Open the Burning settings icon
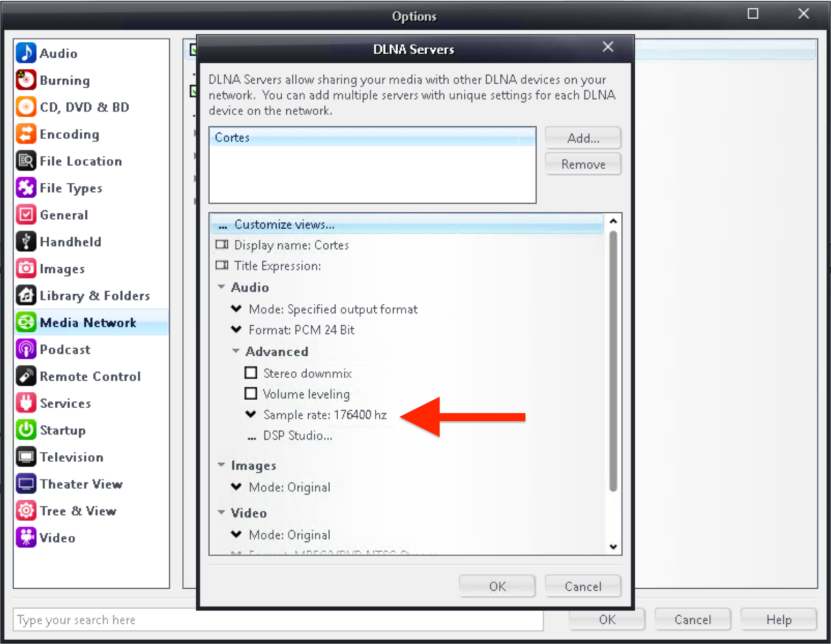Image resolution: width=831 pixels, height=644 pixels. point(26,80)
